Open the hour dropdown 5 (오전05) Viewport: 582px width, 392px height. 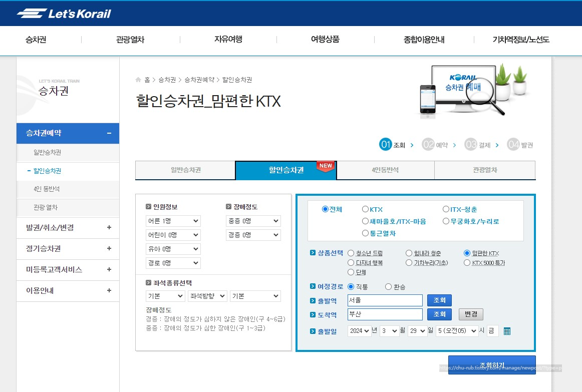click(x=457, y=331)
